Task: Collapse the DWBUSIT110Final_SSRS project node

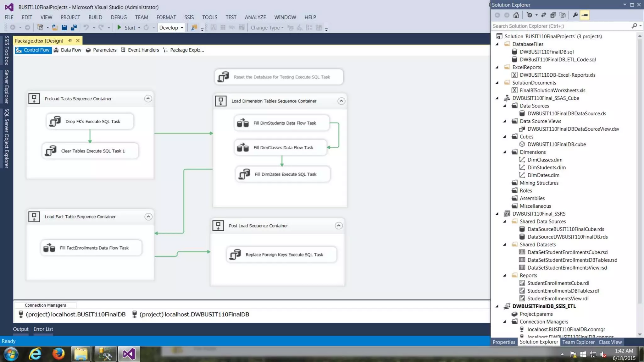Action: 497,214
